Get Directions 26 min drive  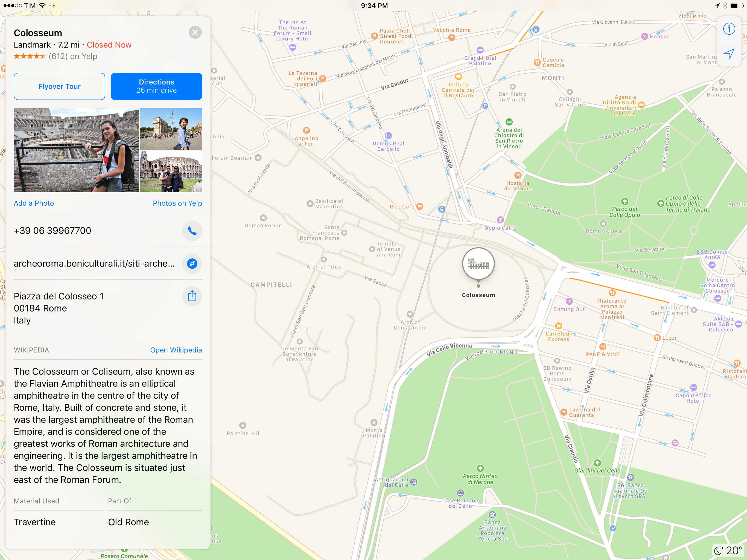pyautogui.click(x=156, y=86)
